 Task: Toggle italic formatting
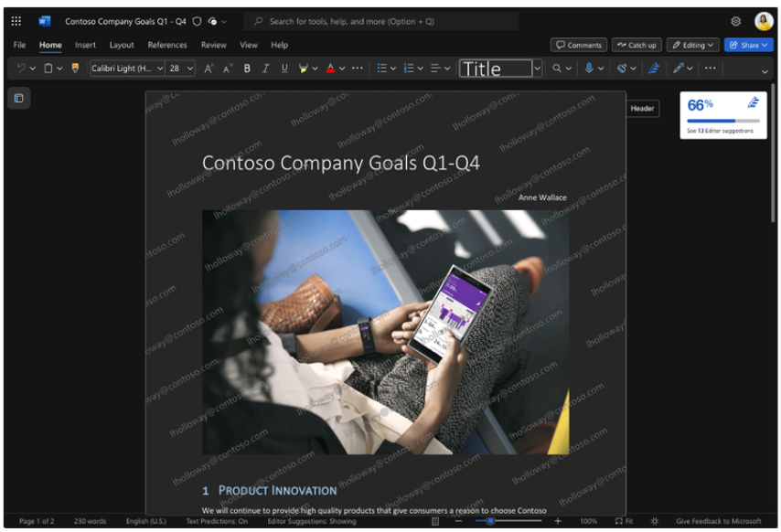click(x=265, y=69)
